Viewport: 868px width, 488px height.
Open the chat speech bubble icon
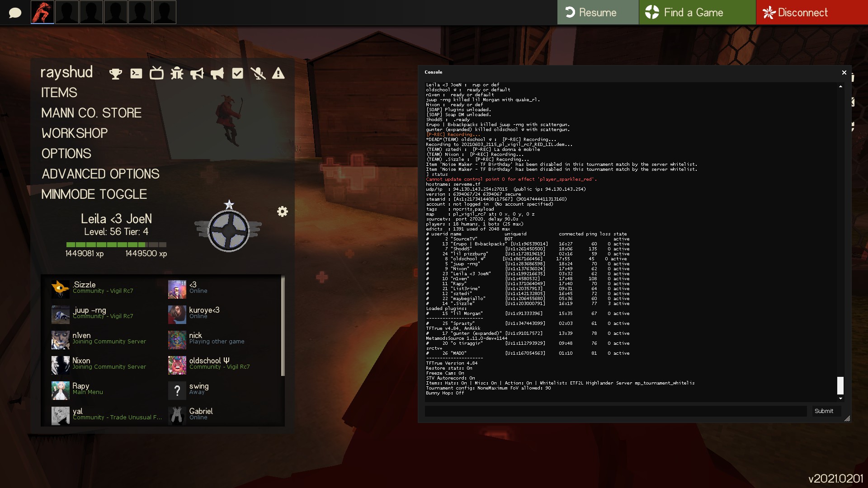(15, 13)
